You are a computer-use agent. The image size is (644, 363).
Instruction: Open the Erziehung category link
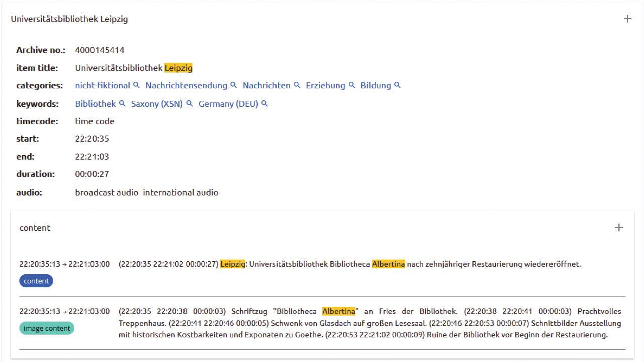coord(326,85)
